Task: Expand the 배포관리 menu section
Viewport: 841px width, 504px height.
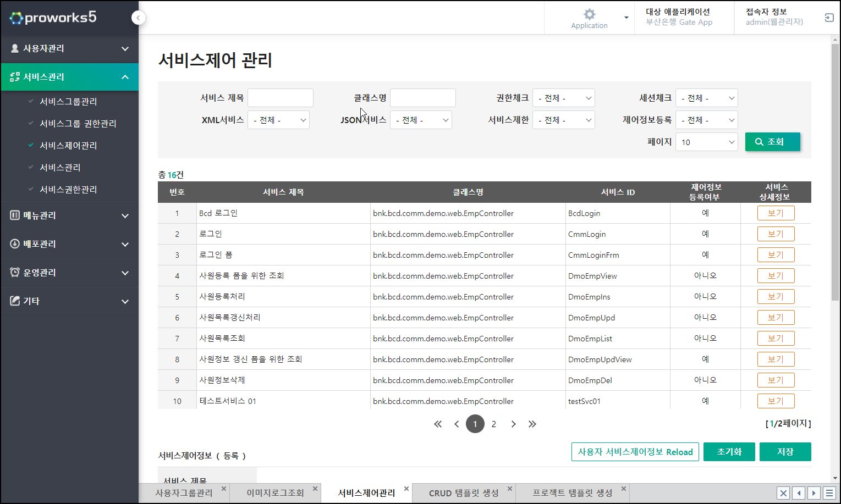Action: click(x=69, y=244)
